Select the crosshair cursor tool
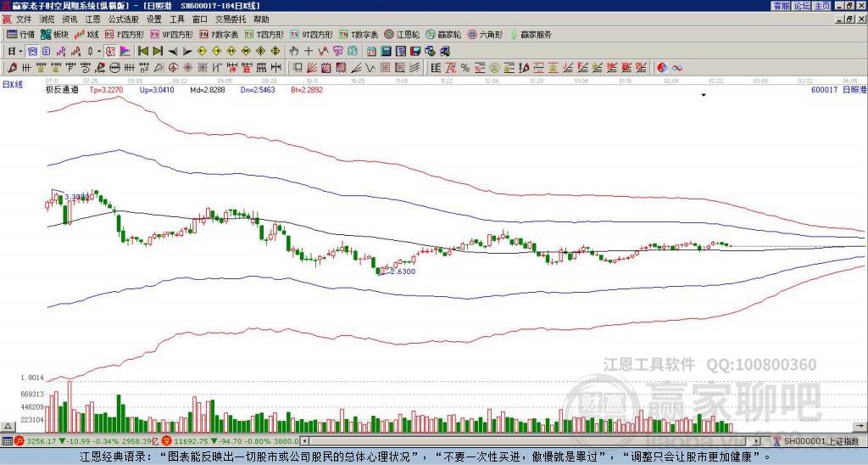The image size is (868, 465). [x=309, y=52]
